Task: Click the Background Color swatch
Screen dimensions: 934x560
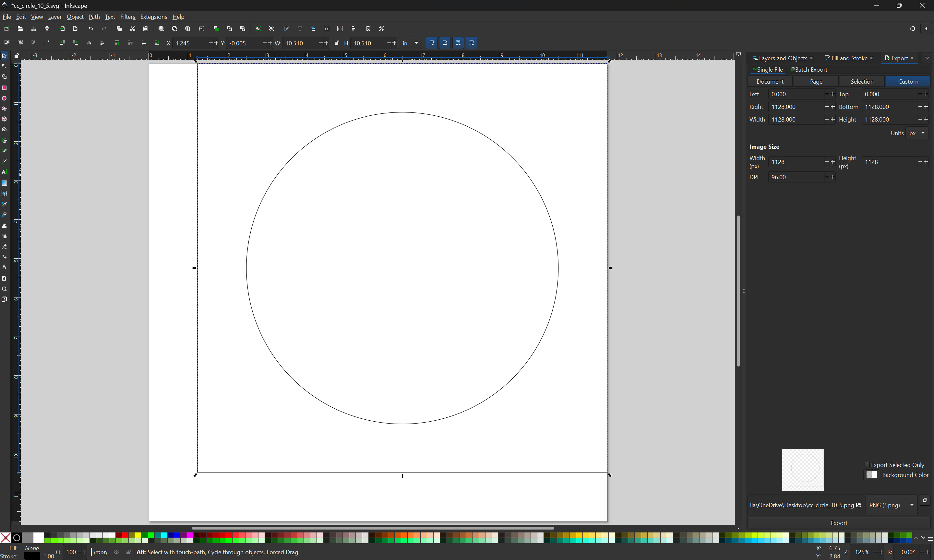Action: pyautogui.click(x=872, y=475)
